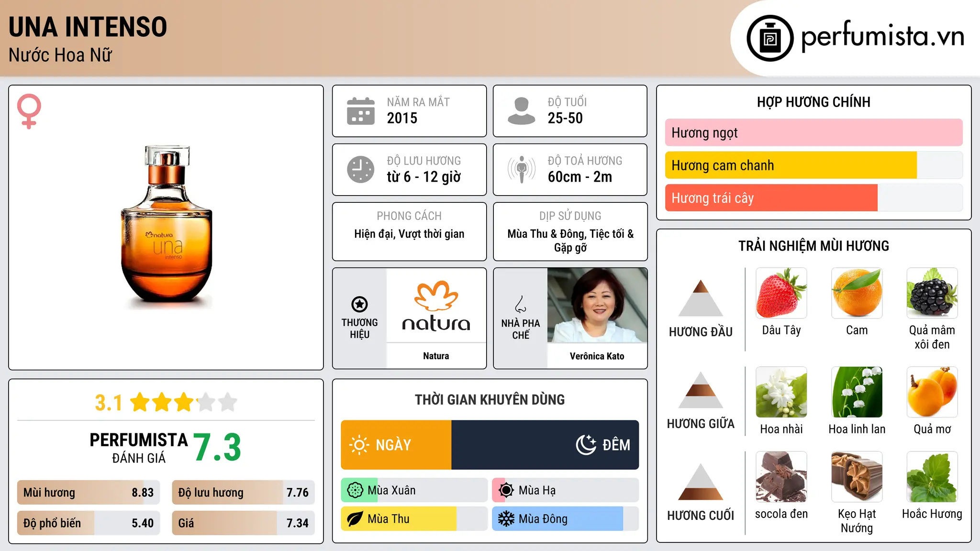Click the Mùi hương 8.83 score bar
Viewport: 980px width, 551px height.
89,493
